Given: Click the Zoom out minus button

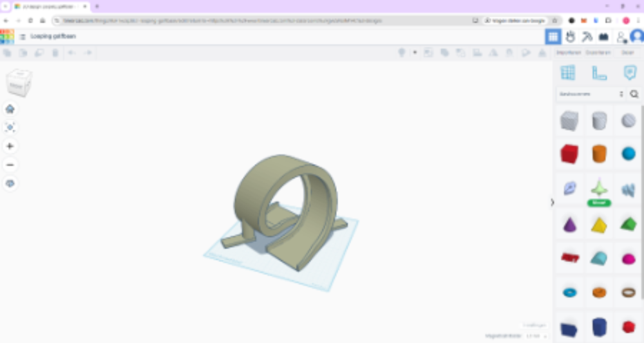Looking at the screenshot, I should tap(10, 165).
